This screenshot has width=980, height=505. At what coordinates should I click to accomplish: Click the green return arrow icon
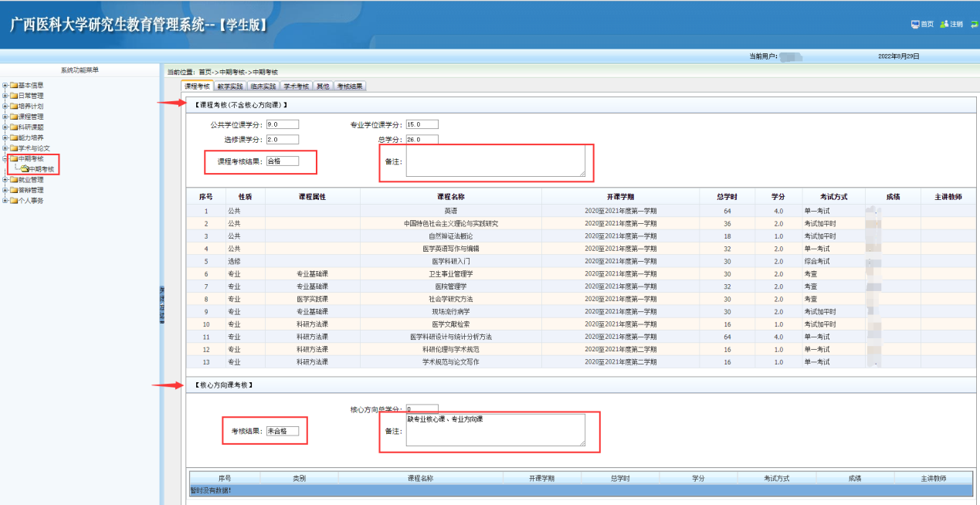(x=975, y=25)
